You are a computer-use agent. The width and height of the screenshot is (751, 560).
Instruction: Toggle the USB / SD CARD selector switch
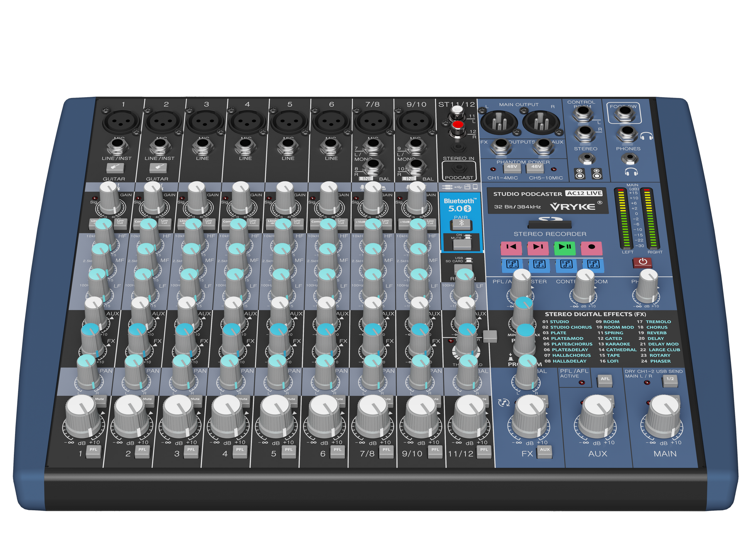pos(463,267)
